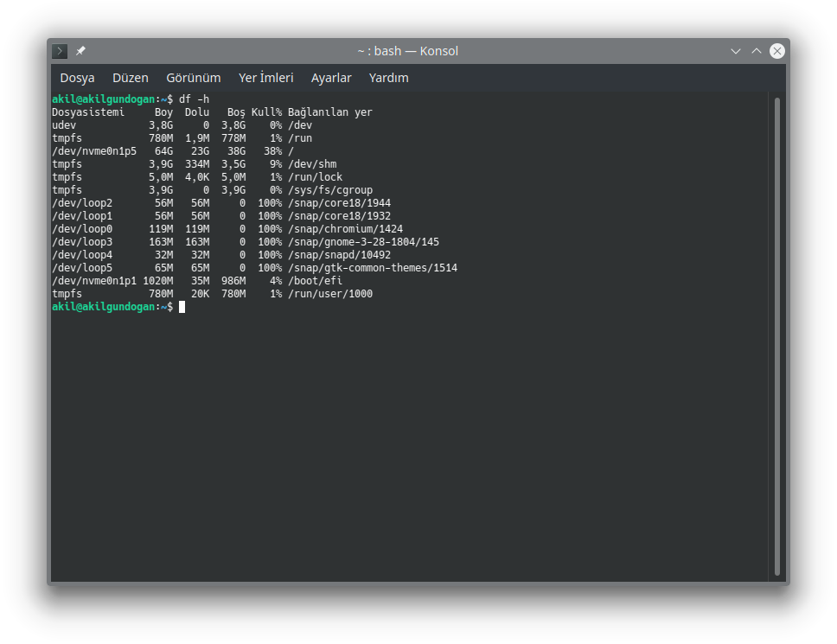Click '/dev/loop2' filesystem text
The height and width of the screenshot is (644, 837).
[82, 203]
